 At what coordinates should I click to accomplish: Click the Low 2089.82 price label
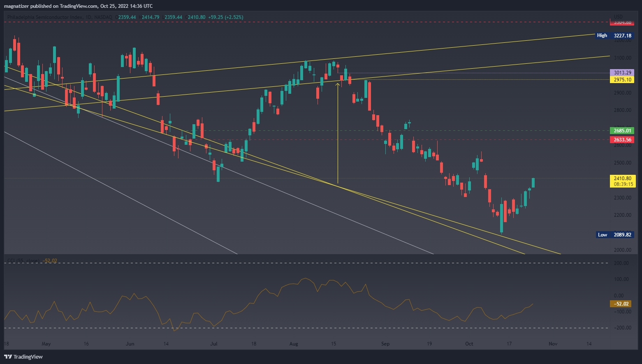[x=615, y=235]
